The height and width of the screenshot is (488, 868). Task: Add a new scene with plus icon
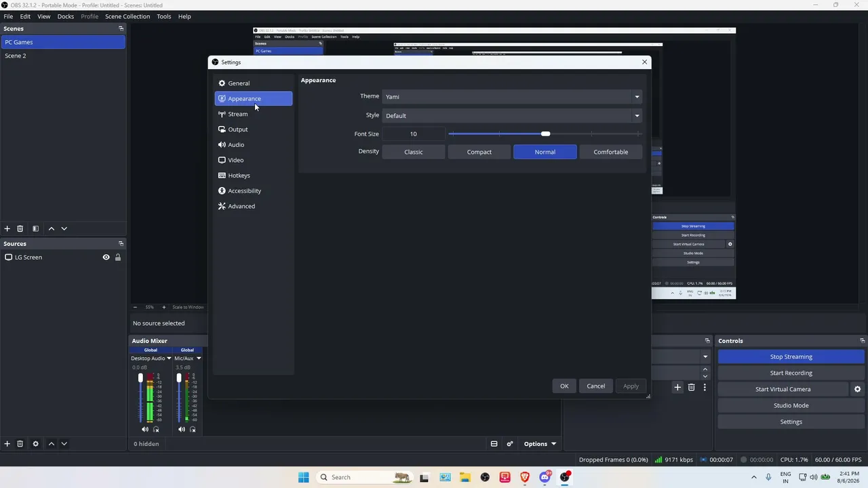pos(7,228)
